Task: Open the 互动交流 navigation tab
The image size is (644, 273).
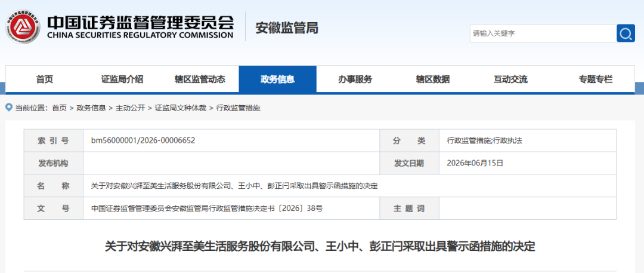Action: coord(510,79)
